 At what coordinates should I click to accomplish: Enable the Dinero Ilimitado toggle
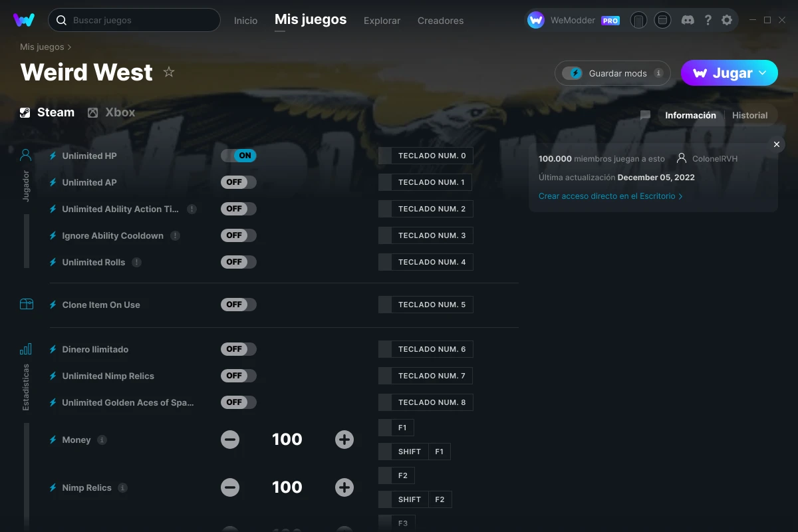[239, 349]
